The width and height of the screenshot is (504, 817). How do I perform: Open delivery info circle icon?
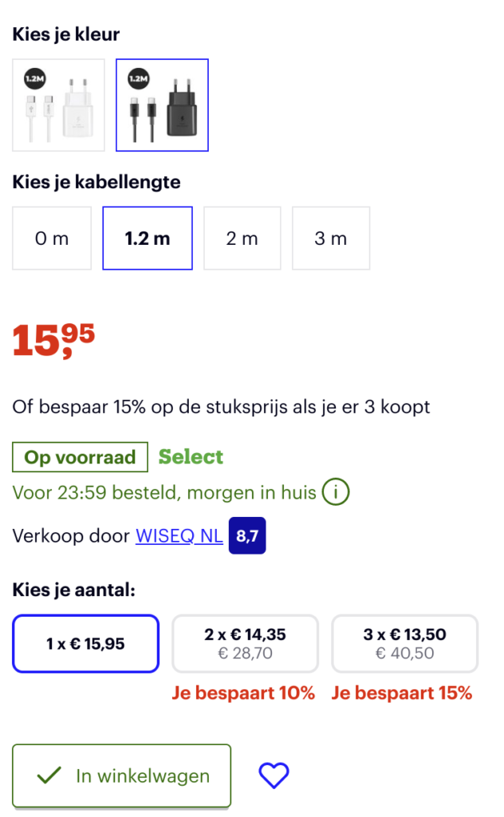click(335, 491)
